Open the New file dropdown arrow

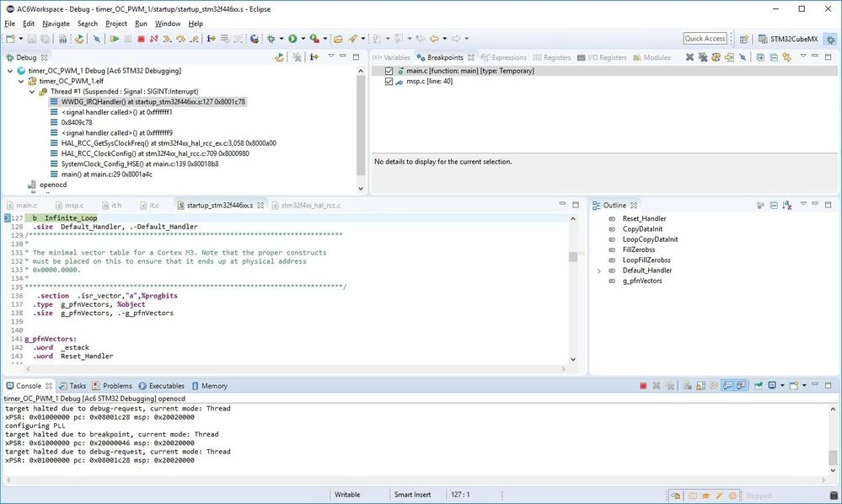[20, 39]
